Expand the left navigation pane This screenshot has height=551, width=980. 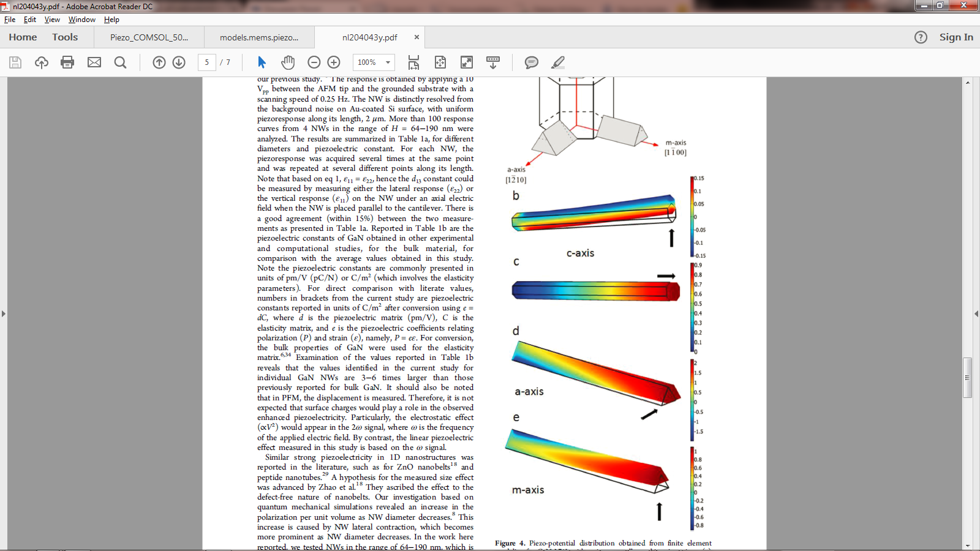[4, 313]
